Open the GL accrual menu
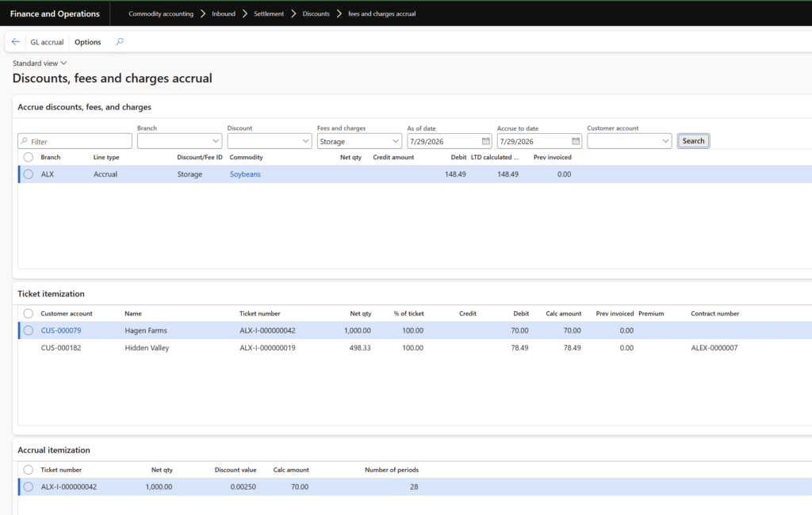Screen dimensions: 812x515 tap(47, 42)
